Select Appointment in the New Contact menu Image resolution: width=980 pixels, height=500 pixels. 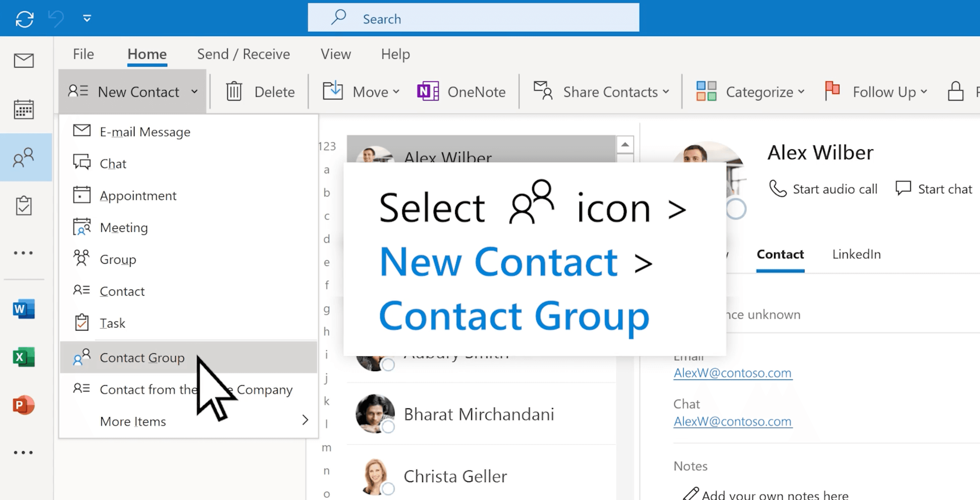click(x=138, y=196)
